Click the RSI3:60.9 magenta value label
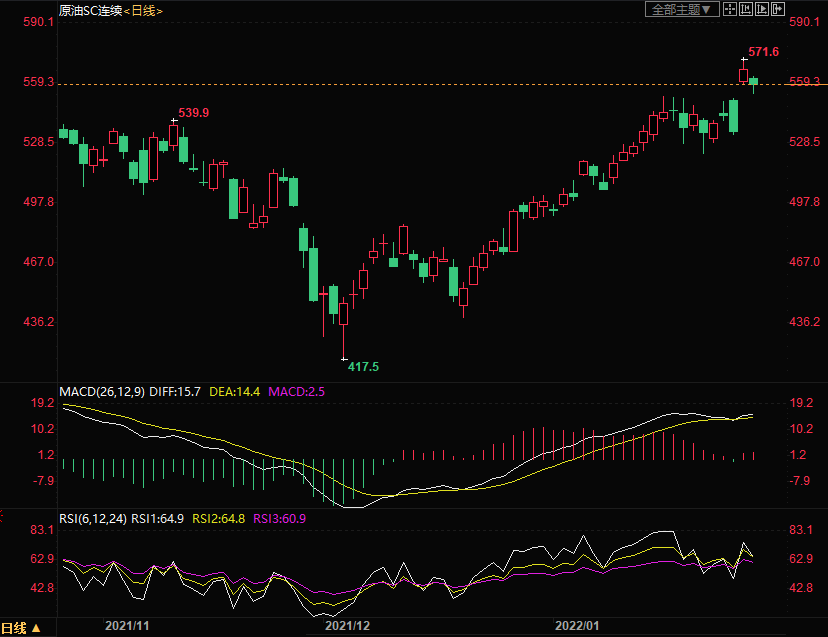The height and width of the screenshot is (637, 828). point(279,519)
